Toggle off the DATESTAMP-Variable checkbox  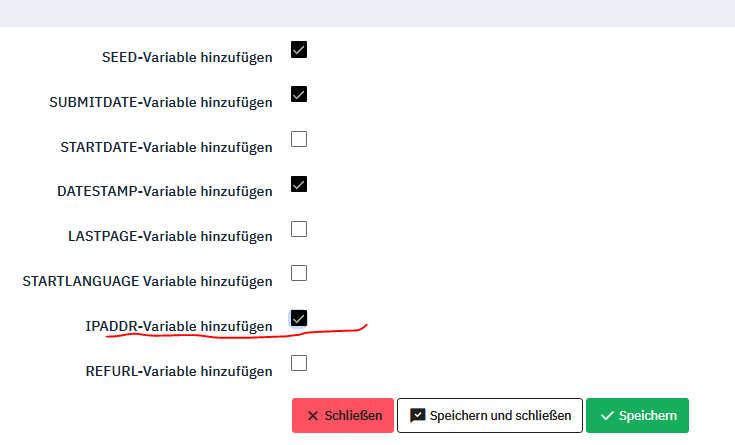tap(299, 184)
